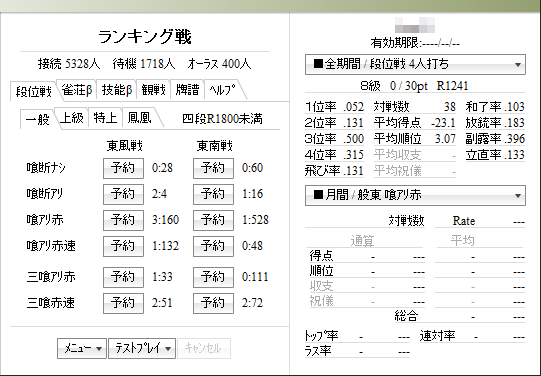The height and width of the screenshot is (376, 541).
Task: Expand the 月間 / 般東 喰アリ赤 dropdown
Action: tap(415, 196)
